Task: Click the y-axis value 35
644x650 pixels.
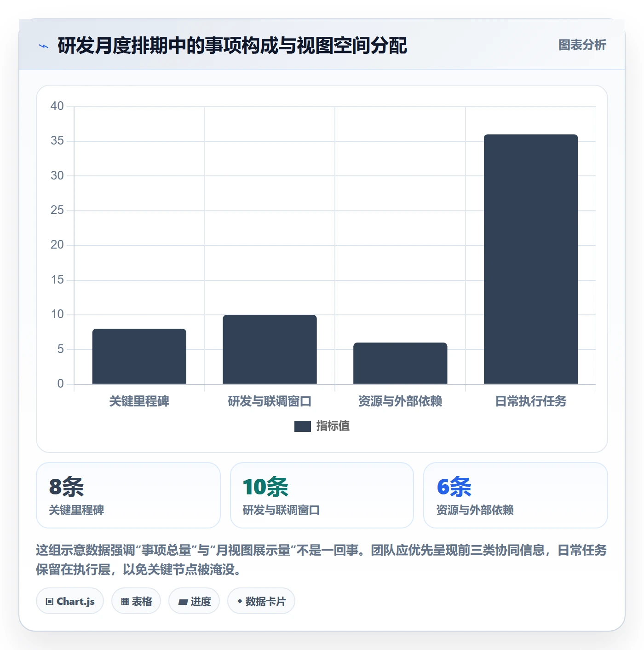Action: (57, 141)
